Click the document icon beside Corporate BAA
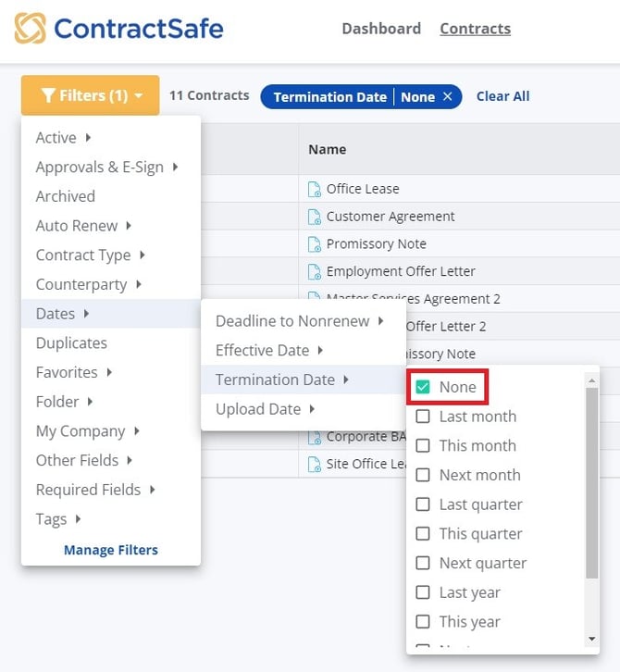620x672 pixels. pyautogui.click(x=315, y=437)
